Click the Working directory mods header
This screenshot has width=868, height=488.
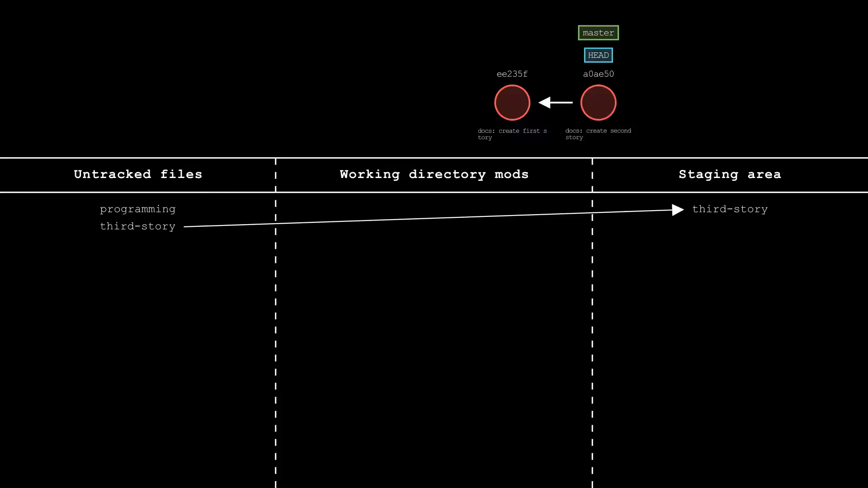pyautogui.click(x=434, y=174)
